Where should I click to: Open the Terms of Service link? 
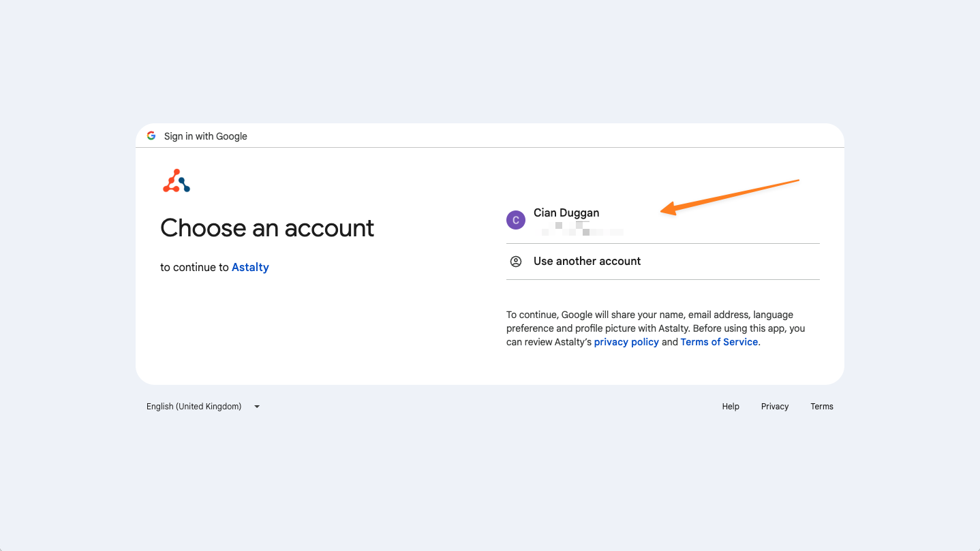point(719,342)
